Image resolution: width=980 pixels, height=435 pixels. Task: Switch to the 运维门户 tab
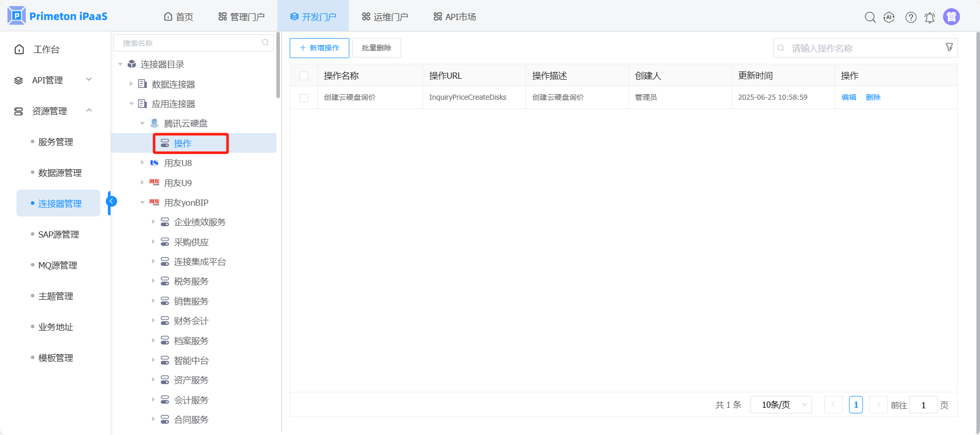coord(385,17)
